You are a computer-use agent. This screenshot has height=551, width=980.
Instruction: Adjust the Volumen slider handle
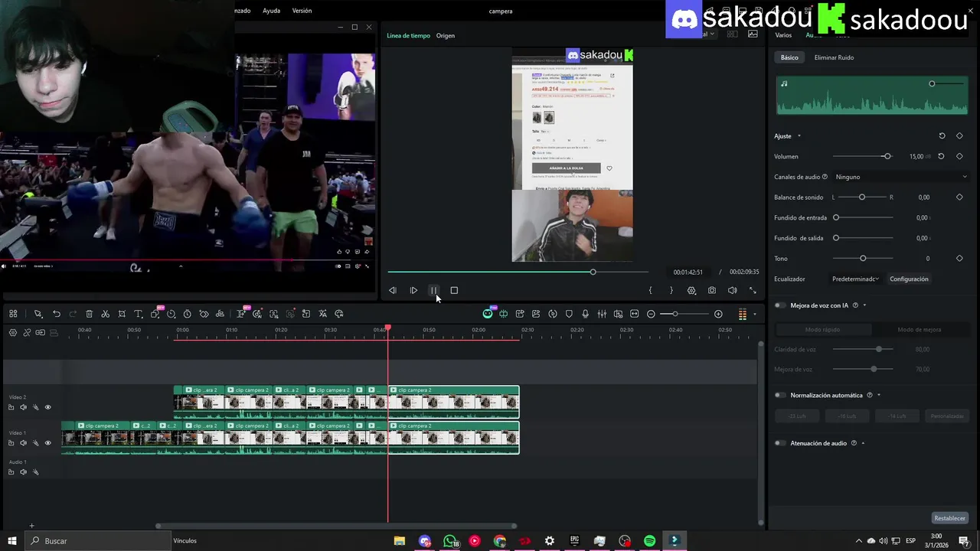(887, 156)
